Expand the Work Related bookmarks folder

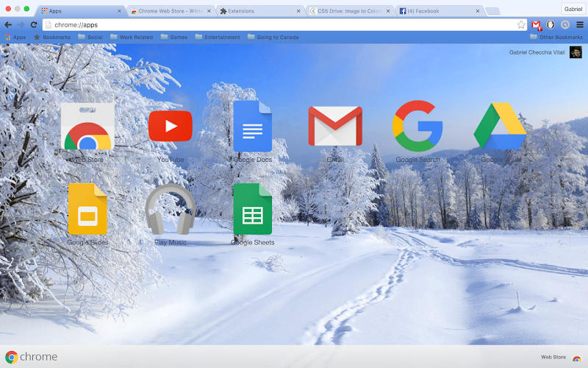(131, 37)
